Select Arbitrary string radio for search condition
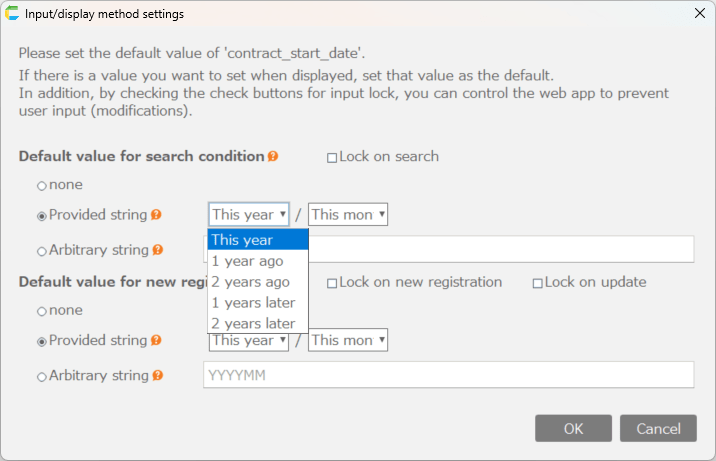This screenshot has height=461, width=716. coord(42,250)
